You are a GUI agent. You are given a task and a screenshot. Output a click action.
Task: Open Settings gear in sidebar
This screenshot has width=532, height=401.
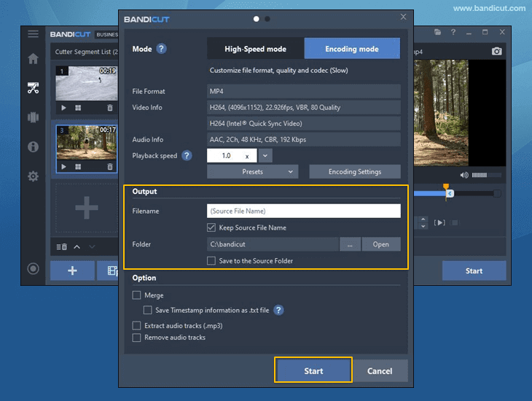pyautogui.click(x=33, y=176)
